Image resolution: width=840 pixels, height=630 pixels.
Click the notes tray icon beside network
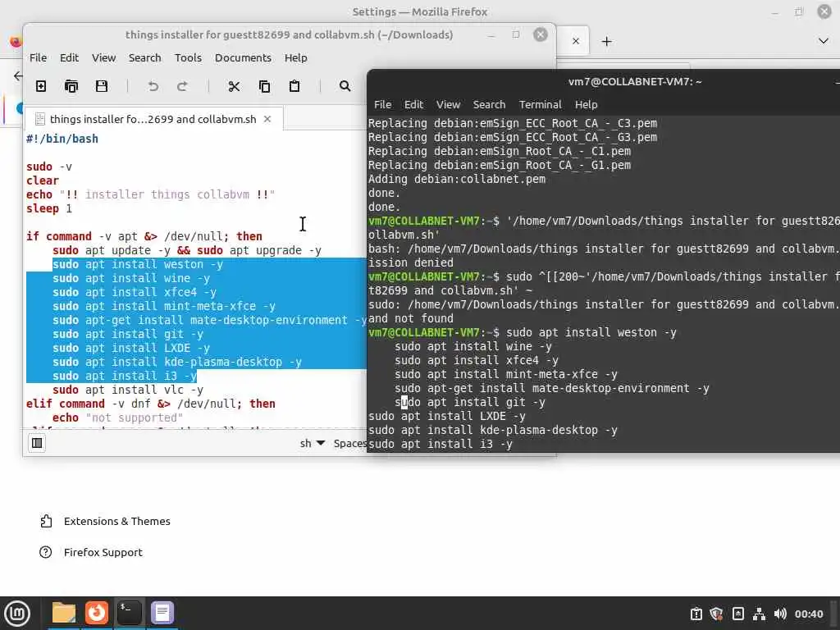pyautogui.click(x=737, y=614)
